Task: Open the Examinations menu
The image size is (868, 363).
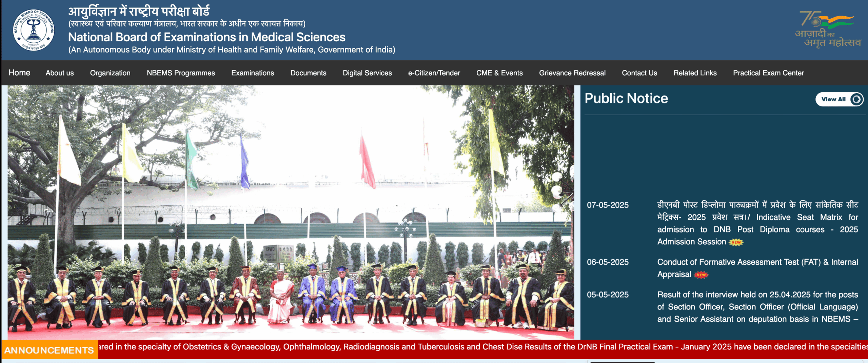Action: [253, 73]
